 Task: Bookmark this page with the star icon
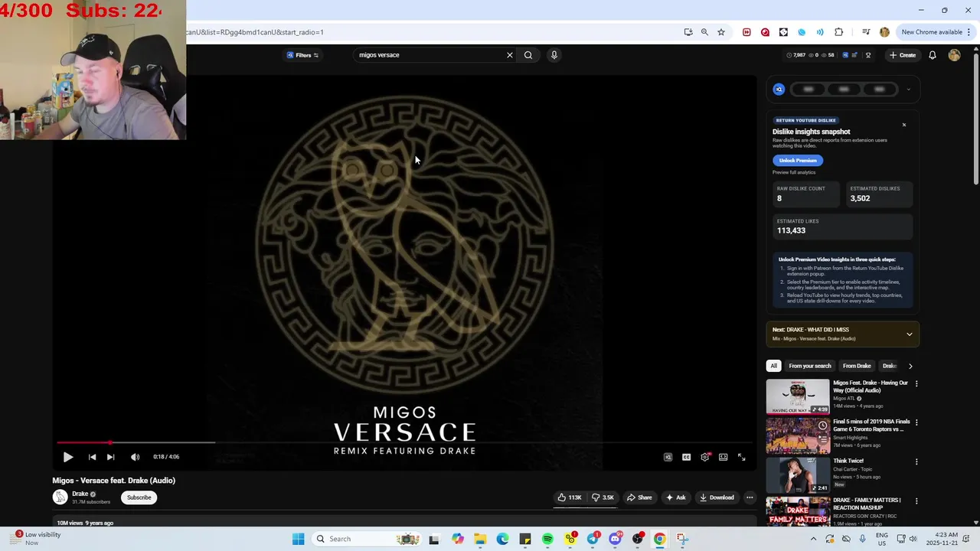pyautogui.click(x=721, y=32)
